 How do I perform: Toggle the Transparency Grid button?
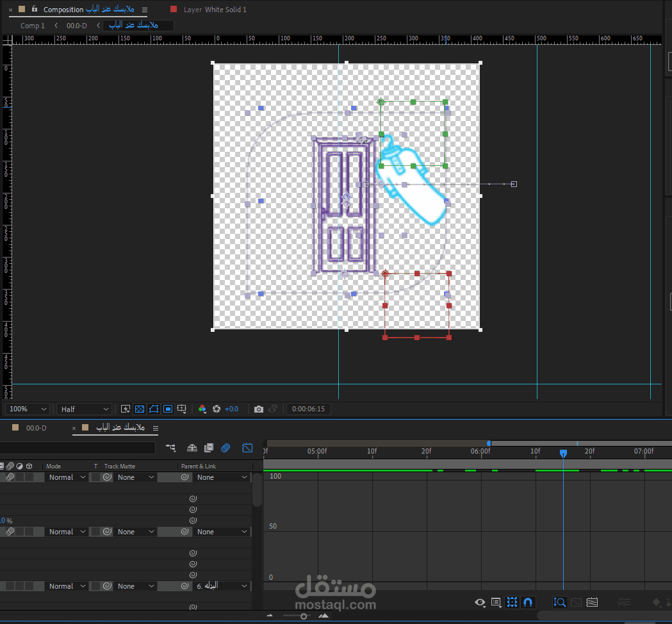tap(140, 409)
